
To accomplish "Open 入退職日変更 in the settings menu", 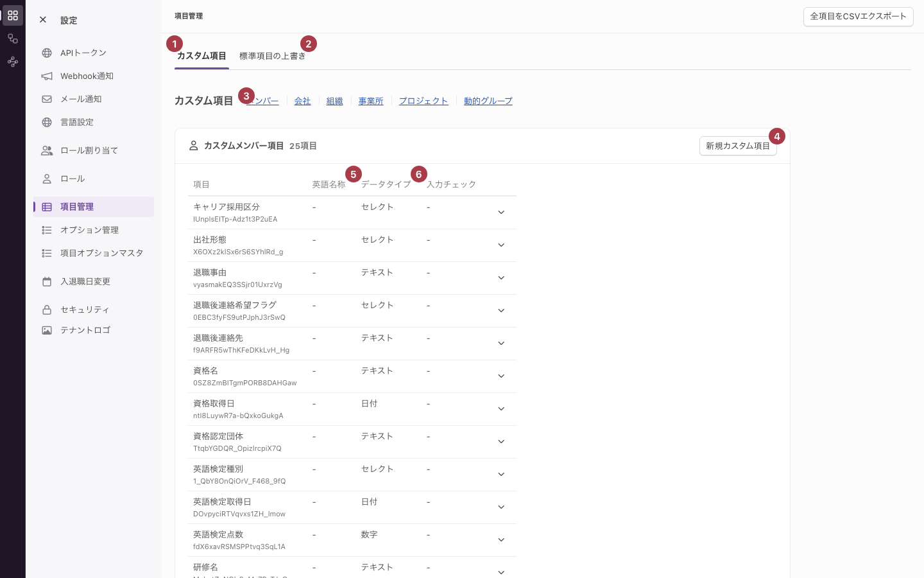I will [94, 281].
